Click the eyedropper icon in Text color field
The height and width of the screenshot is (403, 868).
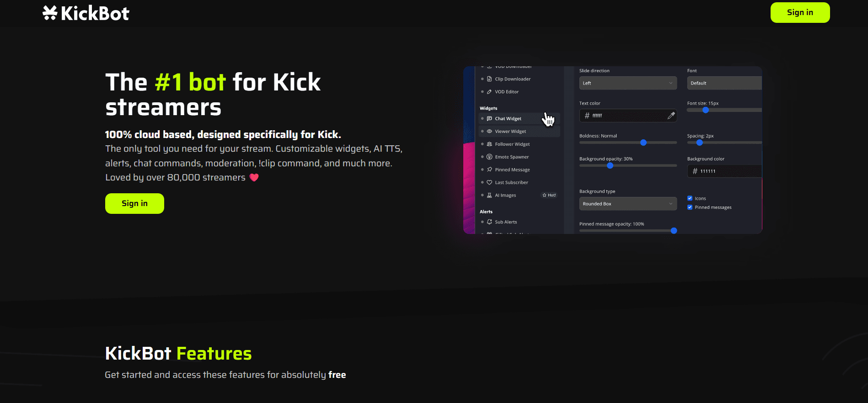(x=671, y=116)
